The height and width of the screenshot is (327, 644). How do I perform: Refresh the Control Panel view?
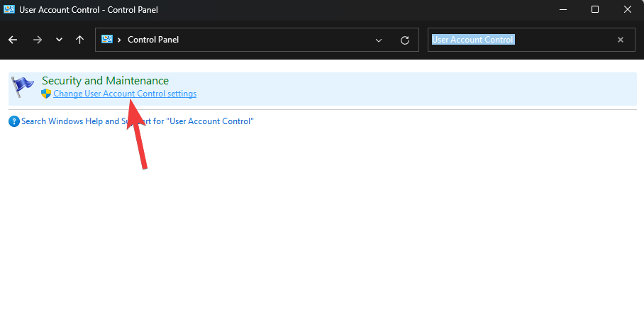[x=405, y=40]
